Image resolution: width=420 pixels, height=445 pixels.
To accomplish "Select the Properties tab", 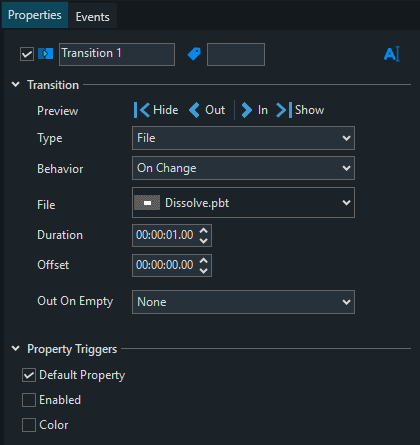I will click(x=35, y=15).
